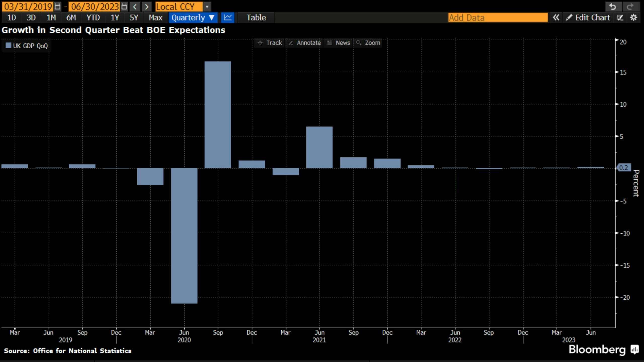This screenshot has height=362, width=644.
Task: Switch to the Table view tab
Action: (256, 18)
